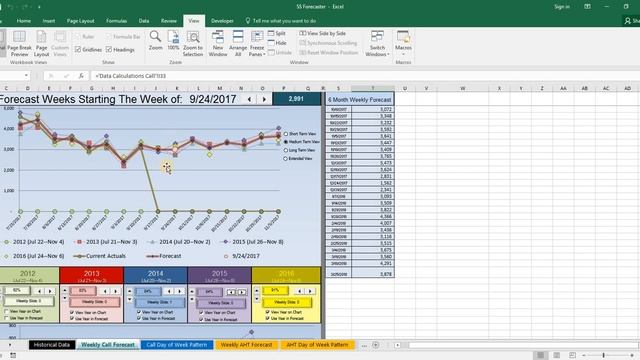Open Custom Views dialog
This screenshot has width=640, height=360.
click(x=60, y=43)
